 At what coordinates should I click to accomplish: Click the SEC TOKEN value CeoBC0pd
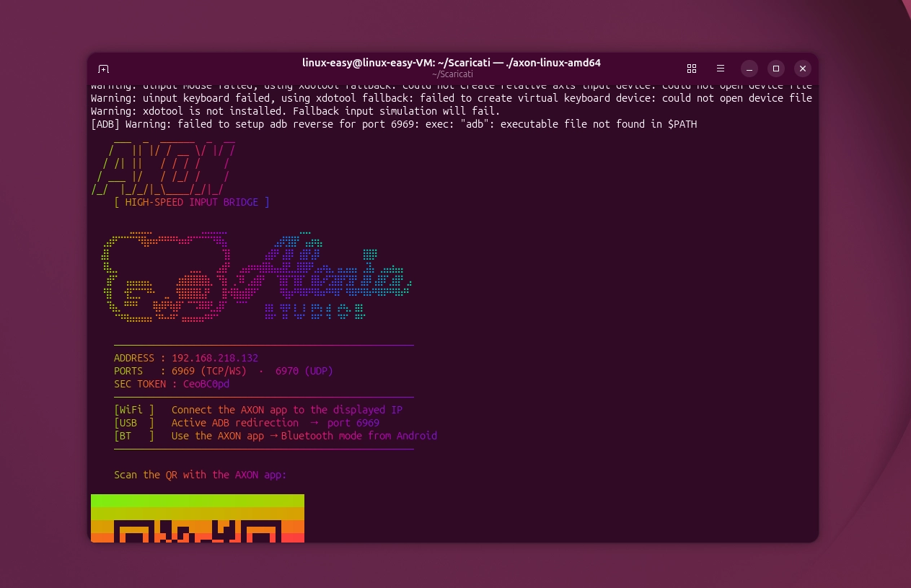click(206, 384)
